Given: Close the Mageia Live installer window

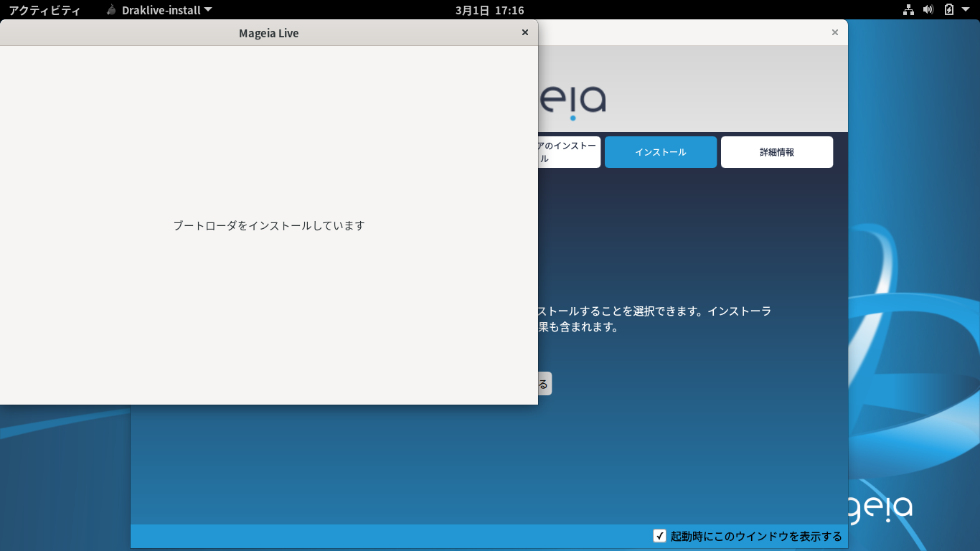Looking at the screenshot, I should (x=524, y=32).
